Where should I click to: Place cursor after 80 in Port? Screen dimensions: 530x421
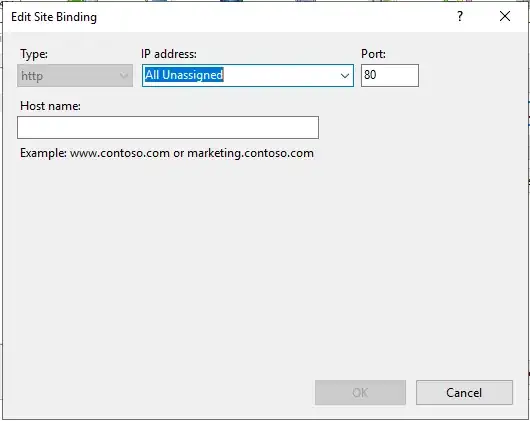(378, 75)
